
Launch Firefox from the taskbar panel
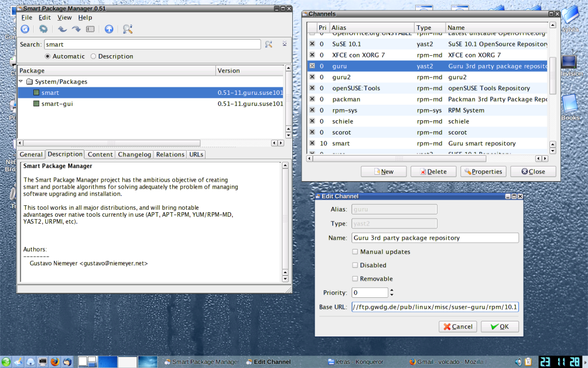pyautogui.click(x=55, y=362)
